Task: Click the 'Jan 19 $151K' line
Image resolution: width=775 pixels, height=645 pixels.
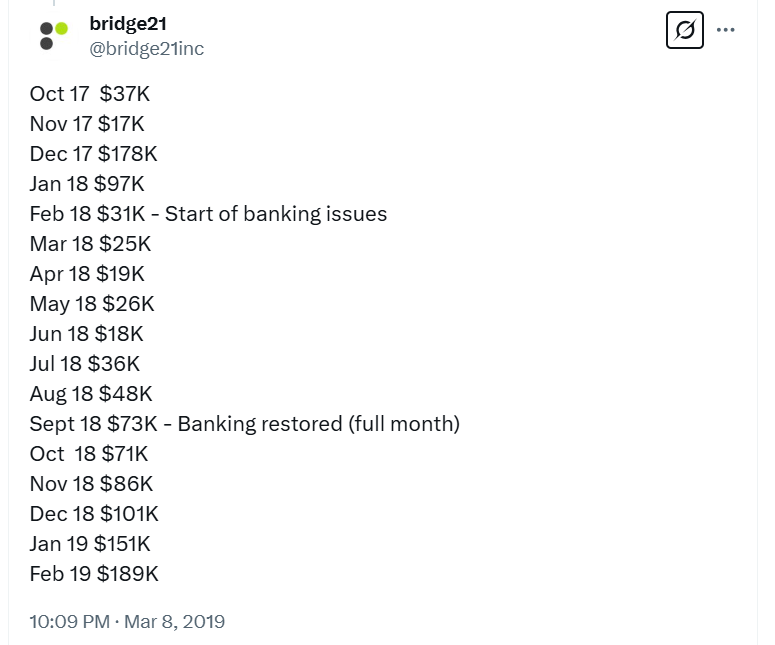Action: coord(90,544)
